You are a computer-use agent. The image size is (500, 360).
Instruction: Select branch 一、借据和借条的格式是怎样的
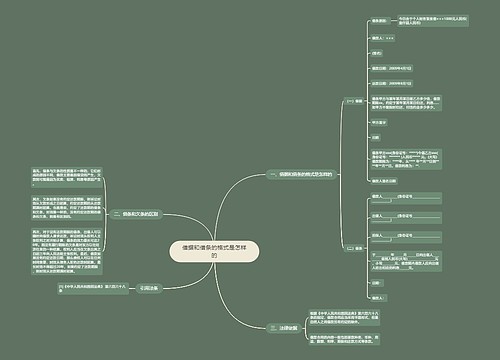click(x=301, y=174)
